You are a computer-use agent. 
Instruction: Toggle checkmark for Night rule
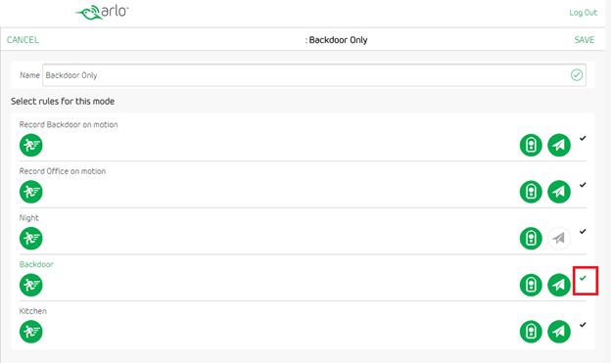583,232
